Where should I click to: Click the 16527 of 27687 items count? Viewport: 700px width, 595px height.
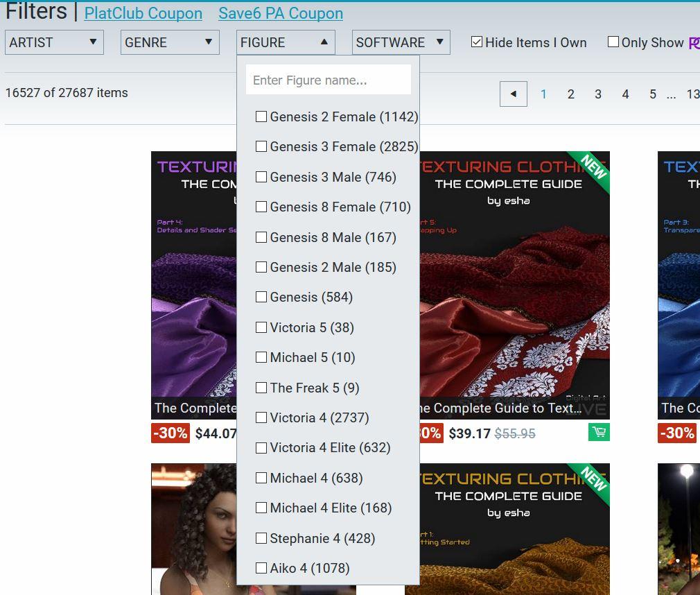(x=67, y=92)
